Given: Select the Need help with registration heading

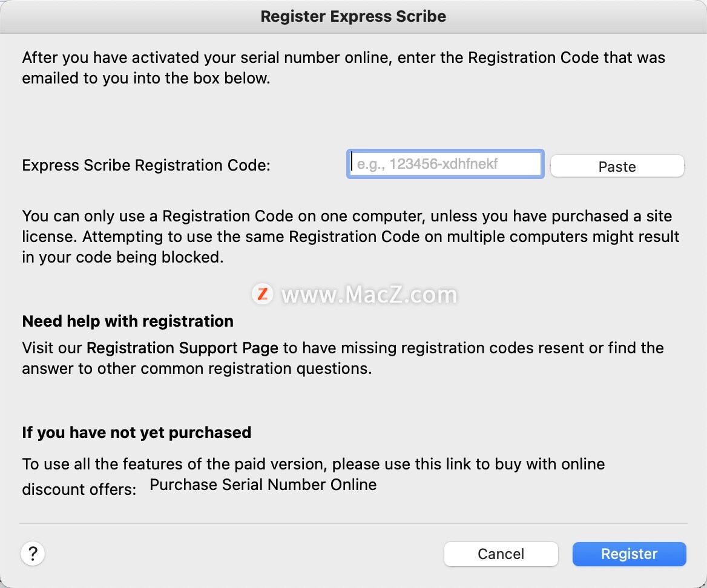Looking at the screenshot, I should [x=128, y=321].
